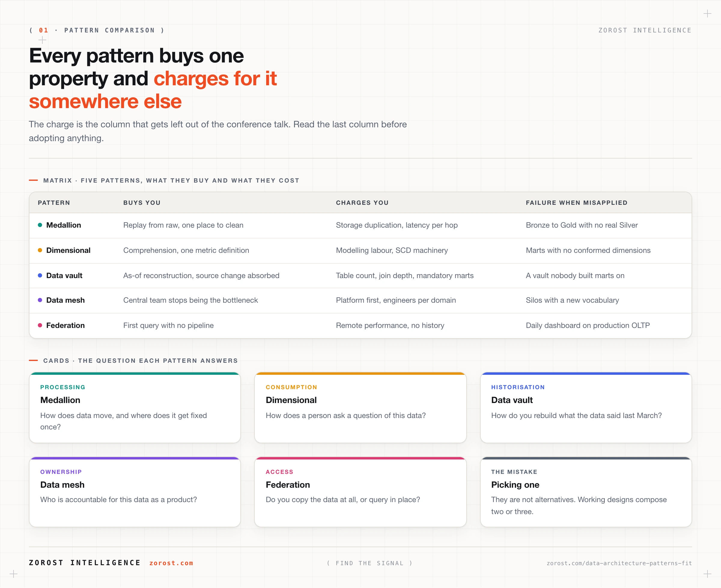721x588 pixels.
Task: Click the Data vault row name
Action: (x=64, y=275)
